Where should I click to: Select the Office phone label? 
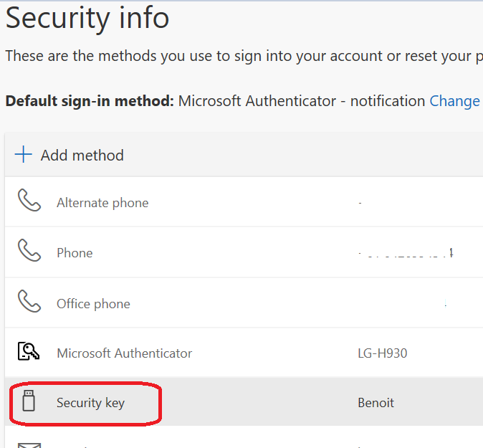pos(93,304)
